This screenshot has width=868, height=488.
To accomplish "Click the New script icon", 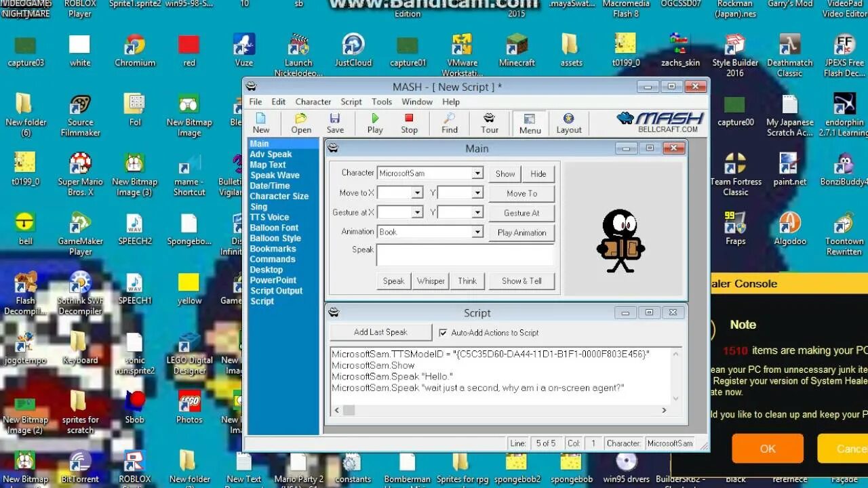I will [261, 123].
